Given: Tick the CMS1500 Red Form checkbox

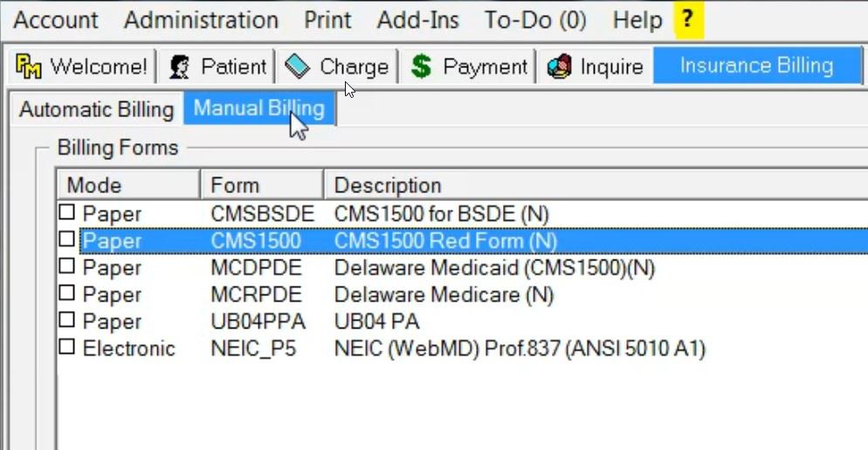Looking at the screenshot, I should tap(67, 239).
